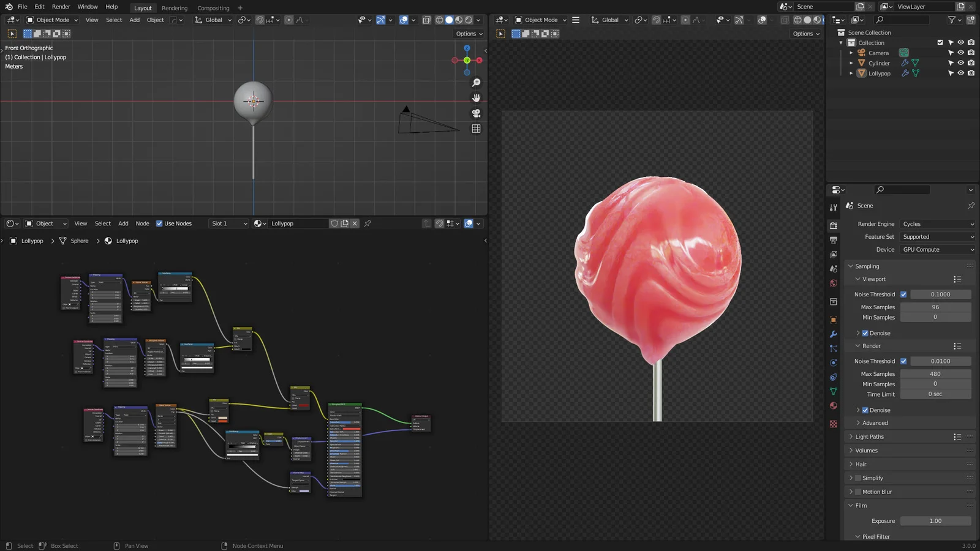Hide the Lollypop object with eye toggle
The width and height of the screenshot is (980, 551).
[960, 73]
